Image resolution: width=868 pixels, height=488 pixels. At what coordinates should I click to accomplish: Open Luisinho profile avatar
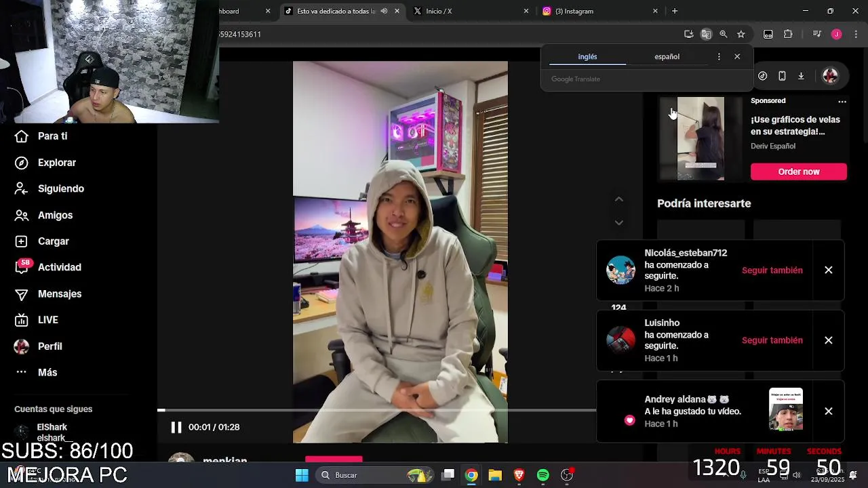pyautogui.click(x=620, y=340)
